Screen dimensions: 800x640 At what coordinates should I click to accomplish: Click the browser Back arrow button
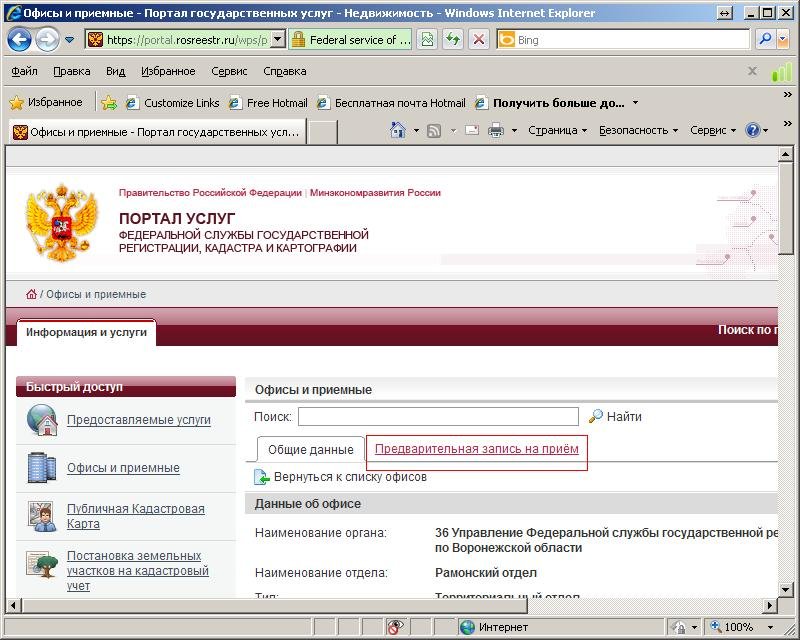(20, 40)
